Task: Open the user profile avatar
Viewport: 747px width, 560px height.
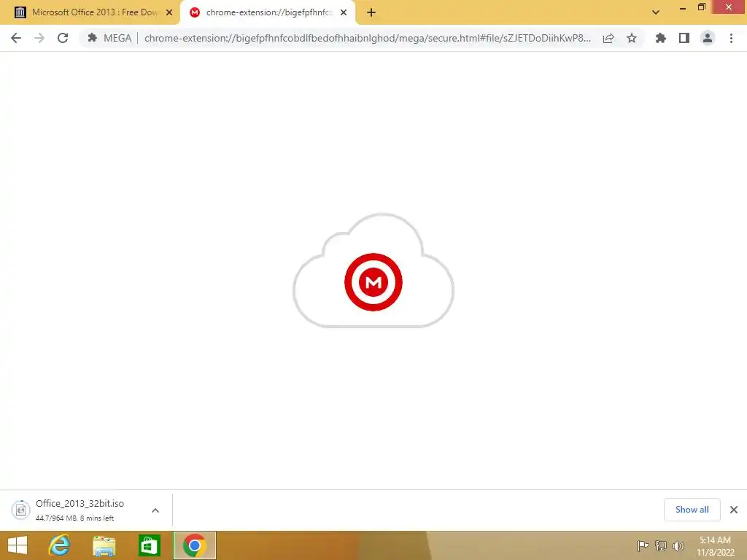Action: (708, 38)
